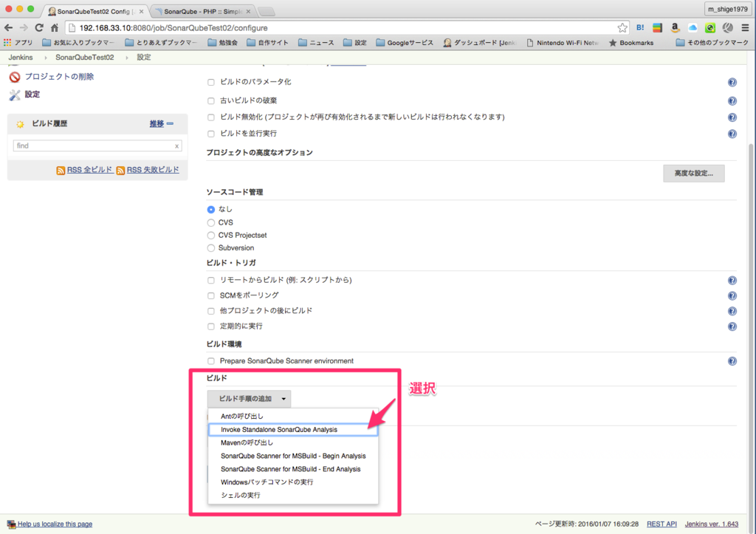Click the browser address bar URL
The height and width of the screenshot is (534, 756).
click(173, 28)
